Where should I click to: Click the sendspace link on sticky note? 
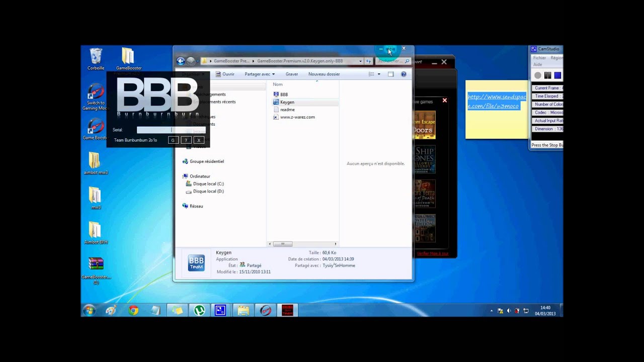point(497,101)
